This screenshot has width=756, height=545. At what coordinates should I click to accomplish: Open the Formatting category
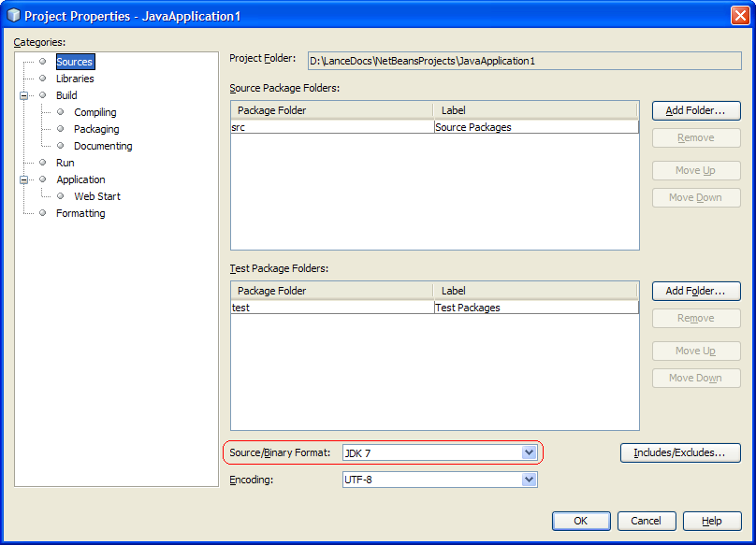(80, 213)
